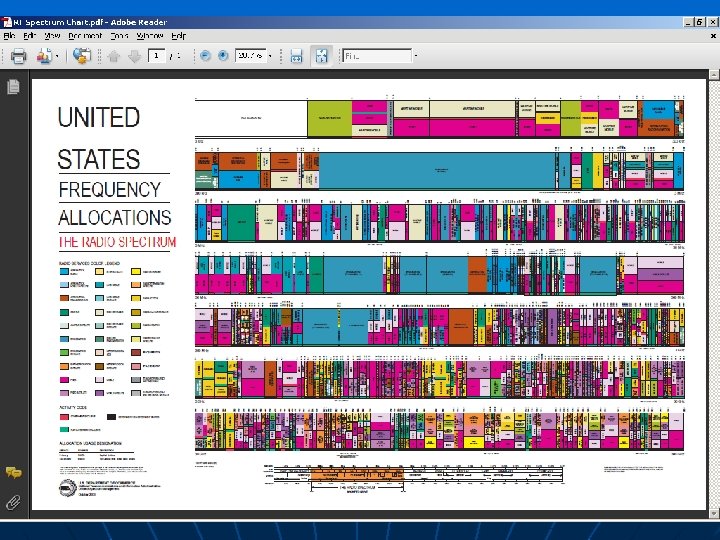Click the large white block in first spectrum row

point(251,118)
